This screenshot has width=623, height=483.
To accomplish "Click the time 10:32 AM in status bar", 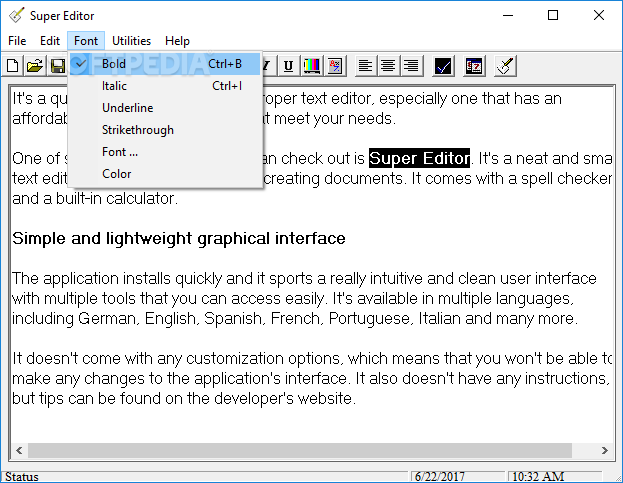I will (538, 476).
